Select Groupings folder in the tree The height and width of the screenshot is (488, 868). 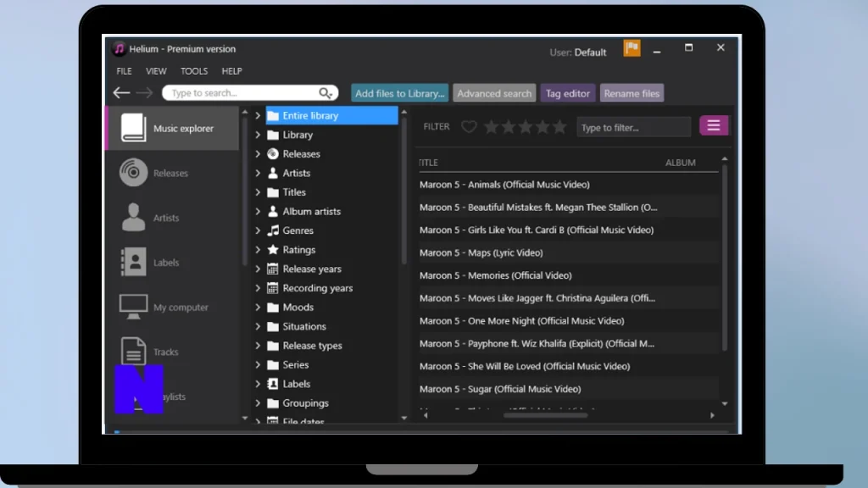click(x=305, y=403)
